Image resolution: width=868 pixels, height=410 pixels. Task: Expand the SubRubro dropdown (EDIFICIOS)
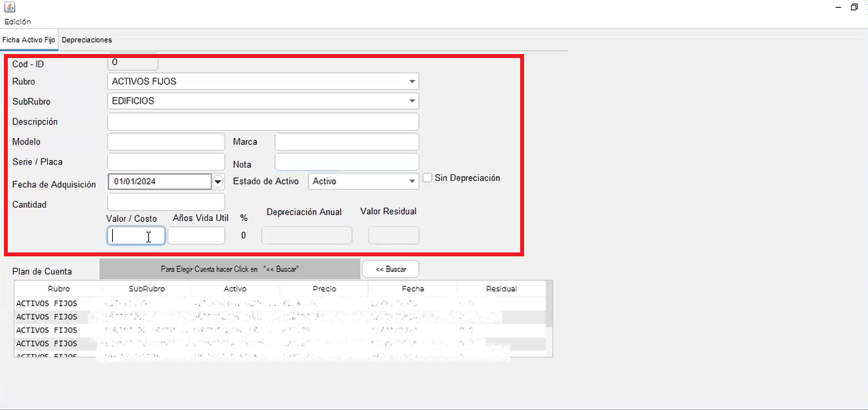click(x=263, y=101)
